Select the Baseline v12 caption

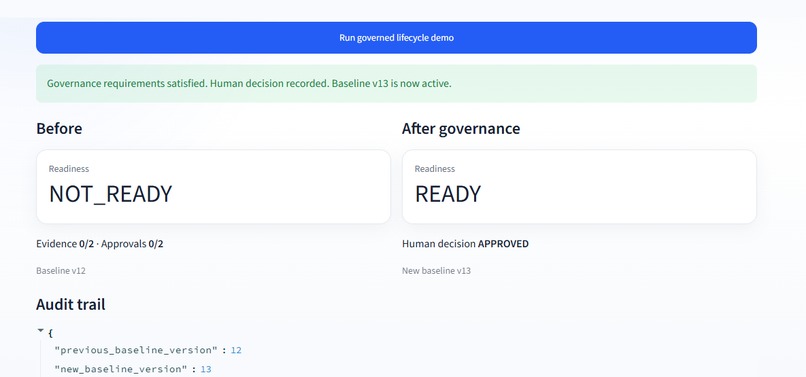61,271
